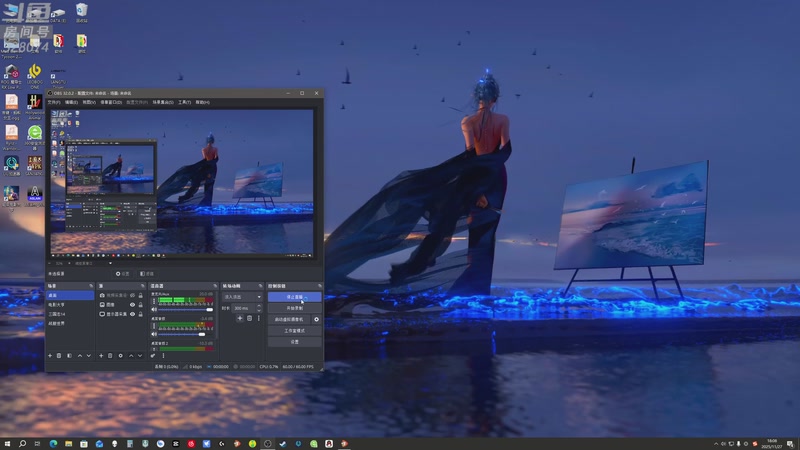Adjust transition duration 300 ms stepper arrows
Screen dimensions: 800x450
pyautogui.click(x=259, y=308)
